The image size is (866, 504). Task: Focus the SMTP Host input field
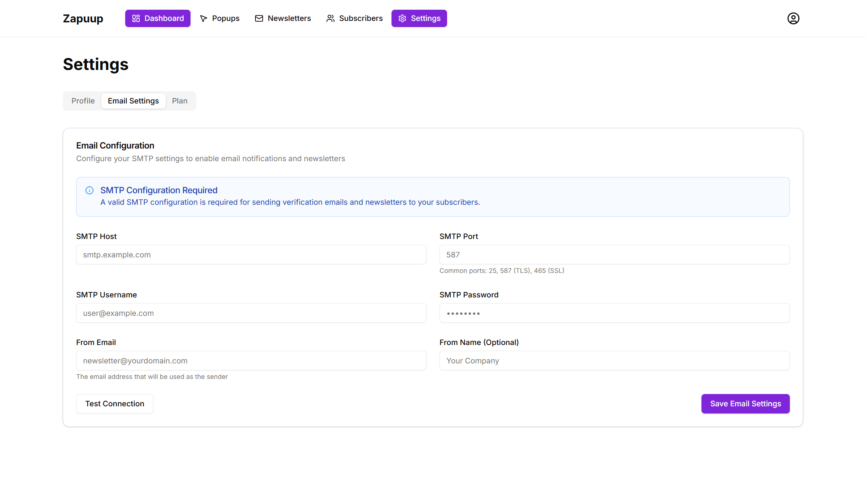coord(251,255)
